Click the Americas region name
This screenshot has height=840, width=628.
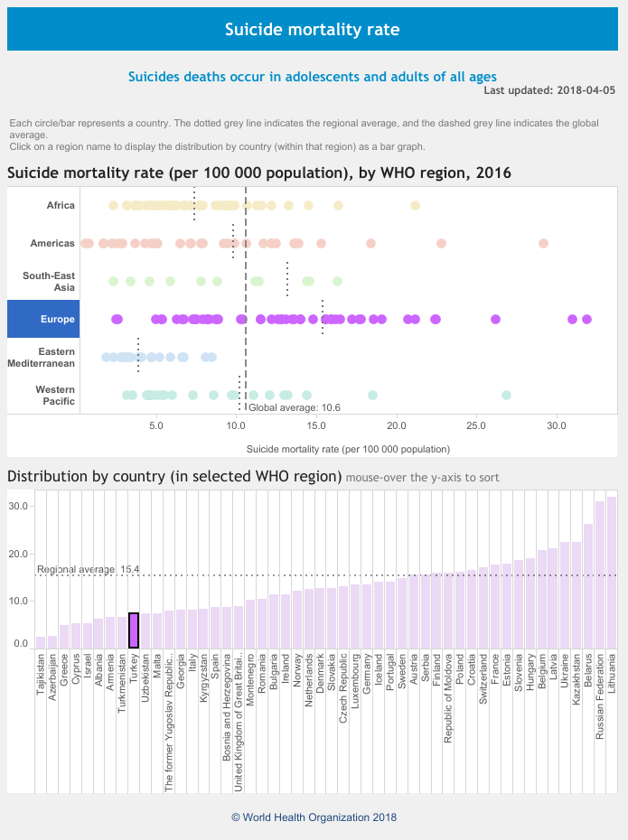tap(52, 243)
